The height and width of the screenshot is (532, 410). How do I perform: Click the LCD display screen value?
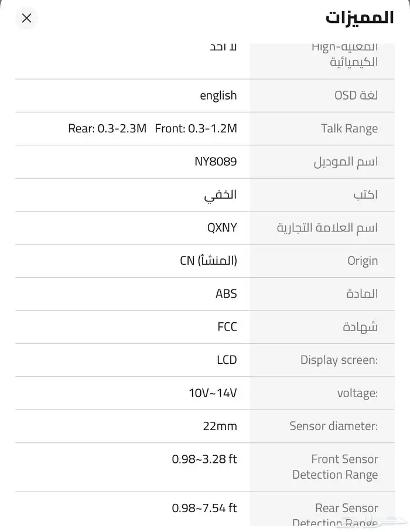pos(227,360)
